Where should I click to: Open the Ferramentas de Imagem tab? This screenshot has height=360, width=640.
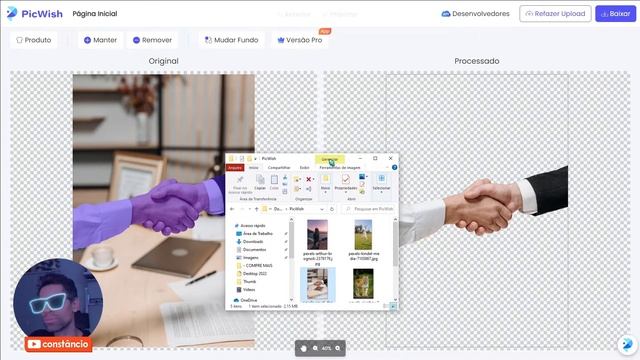340,168
